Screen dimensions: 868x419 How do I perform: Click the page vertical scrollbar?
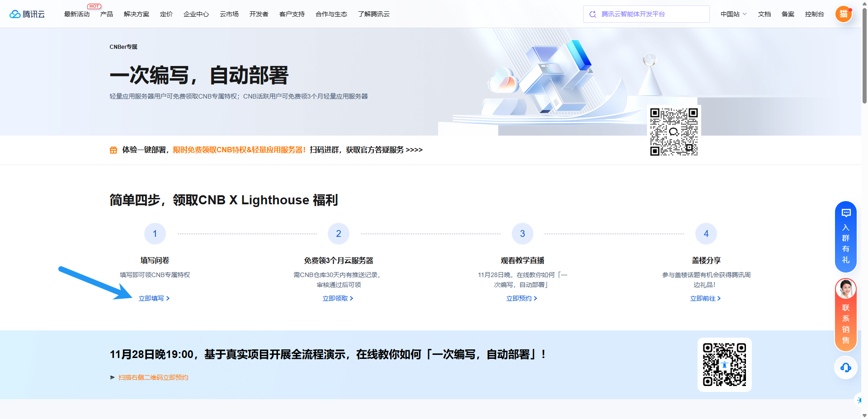pos(864,54)
